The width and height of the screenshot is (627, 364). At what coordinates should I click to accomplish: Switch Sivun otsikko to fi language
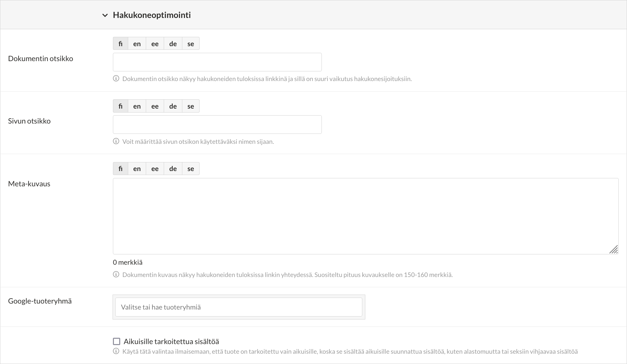point(121,106)
